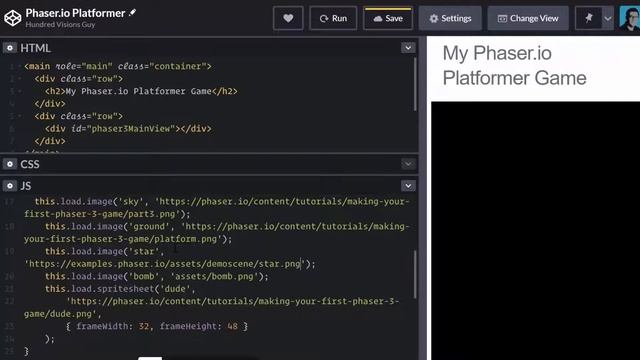Click line loading 'sky' image

click(216, 208)
